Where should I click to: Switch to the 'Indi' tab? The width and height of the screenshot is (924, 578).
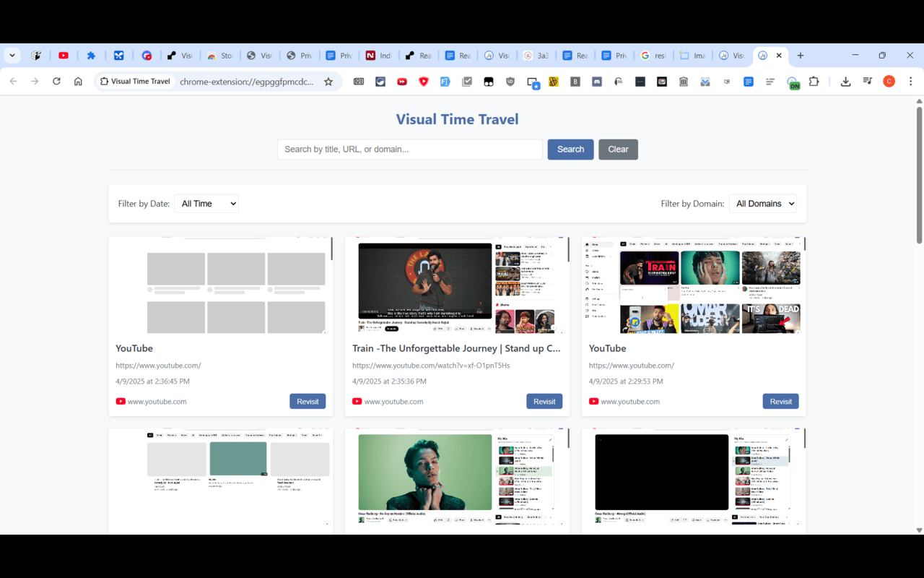(x=379, y=56)
